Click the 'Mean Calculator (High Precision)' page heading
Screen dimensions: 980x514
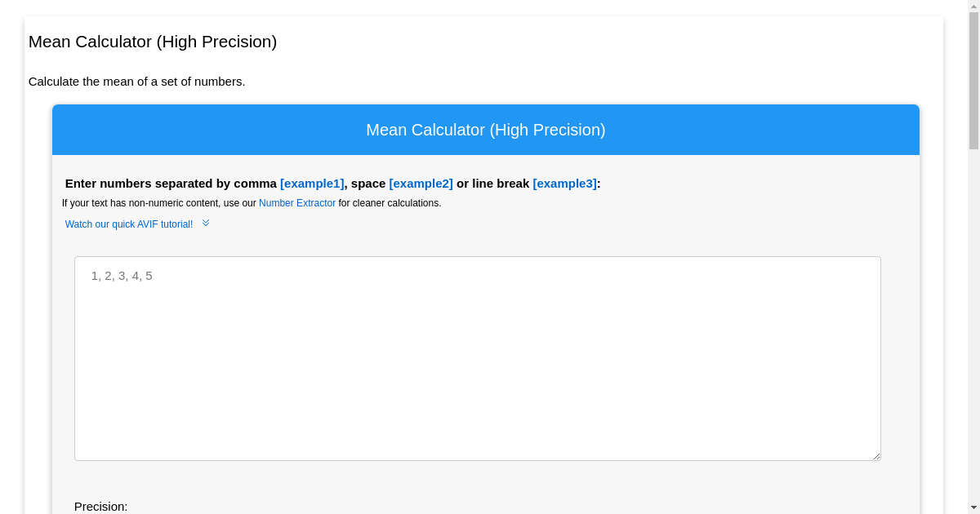(x=152, y=42)
